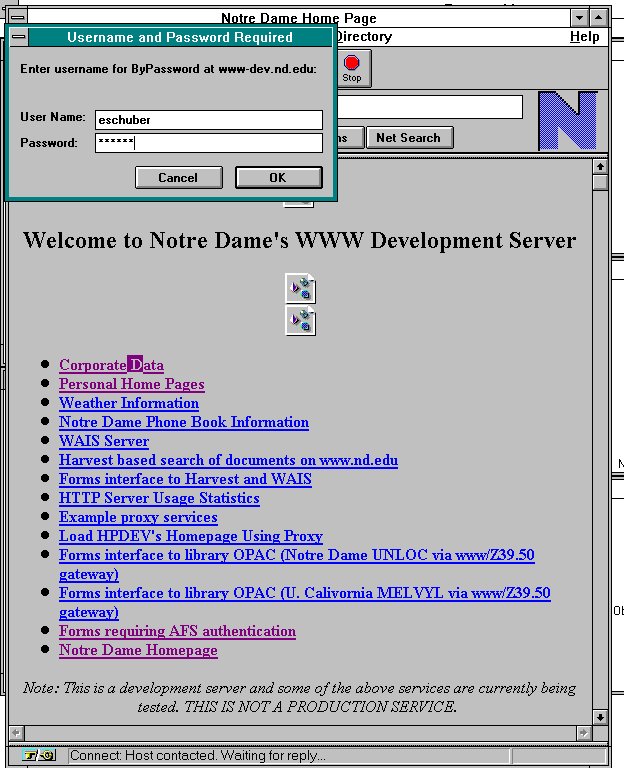Open the WAIS Server link
Viewport: 624px width, 768px height.
click(x=104, y=441)
